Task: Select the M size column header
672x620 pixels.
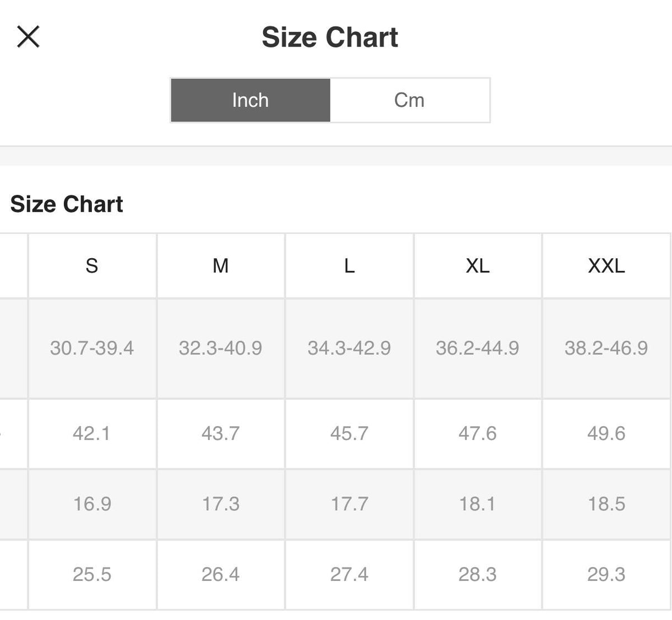Action: [x=221, y=265]
